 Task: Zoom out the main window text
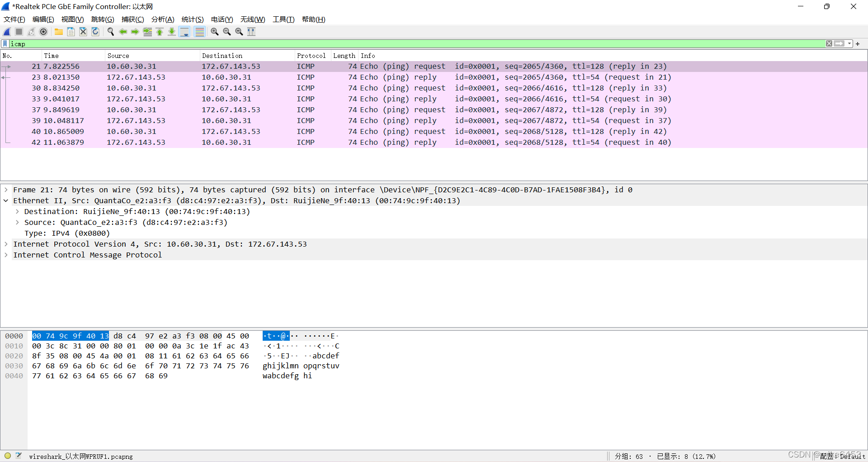pos(227,32)
